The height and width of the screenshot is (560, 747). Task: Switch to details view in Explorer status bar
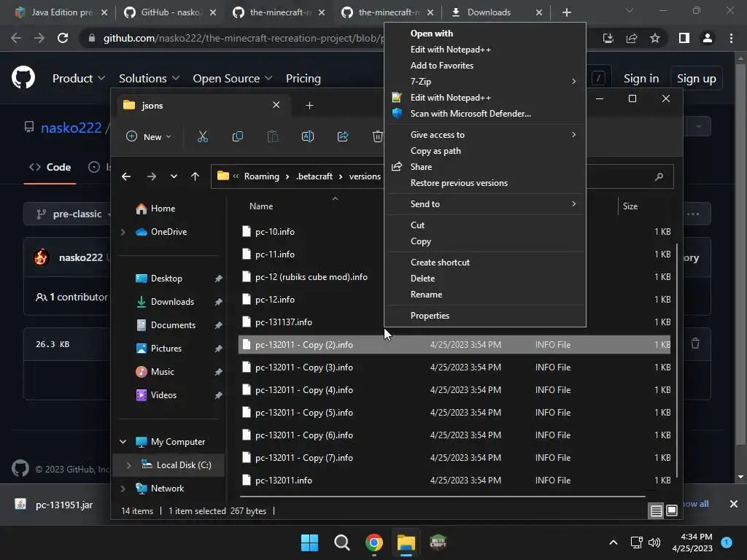(x=656, y=511)
